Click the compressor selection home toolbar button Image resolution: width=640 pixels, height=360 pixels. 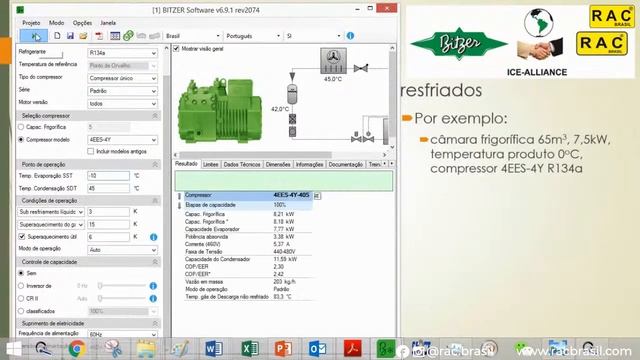(33, 36)
